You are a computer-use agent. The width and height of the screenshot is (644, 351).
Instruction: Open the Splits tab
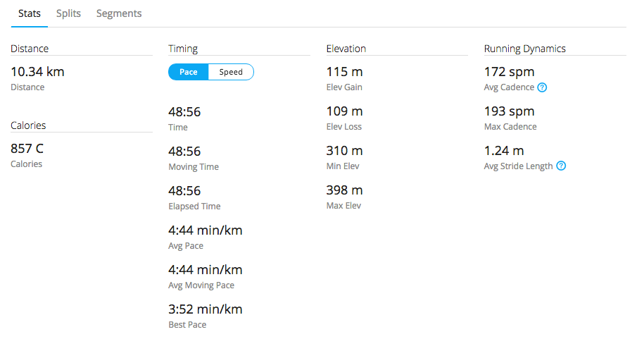pyautogui.click(x=69, y=13)
